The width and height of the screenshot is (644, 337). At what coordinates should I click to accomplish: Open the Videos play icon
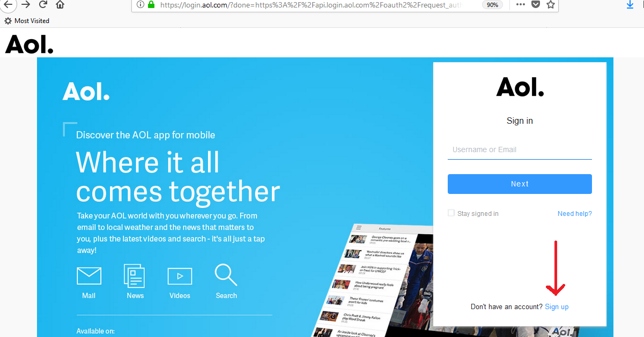point(180,276)
